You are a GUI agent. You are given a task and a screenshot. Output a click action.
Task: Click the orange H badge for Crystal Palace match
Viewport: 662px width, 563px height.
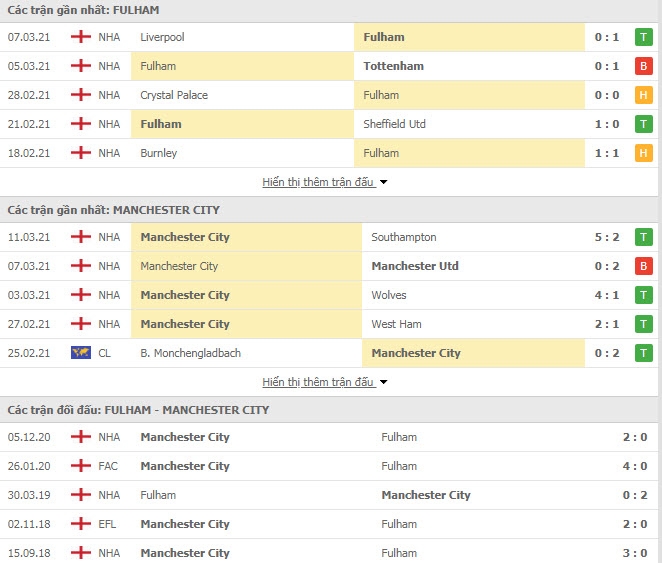pos(644,95)
